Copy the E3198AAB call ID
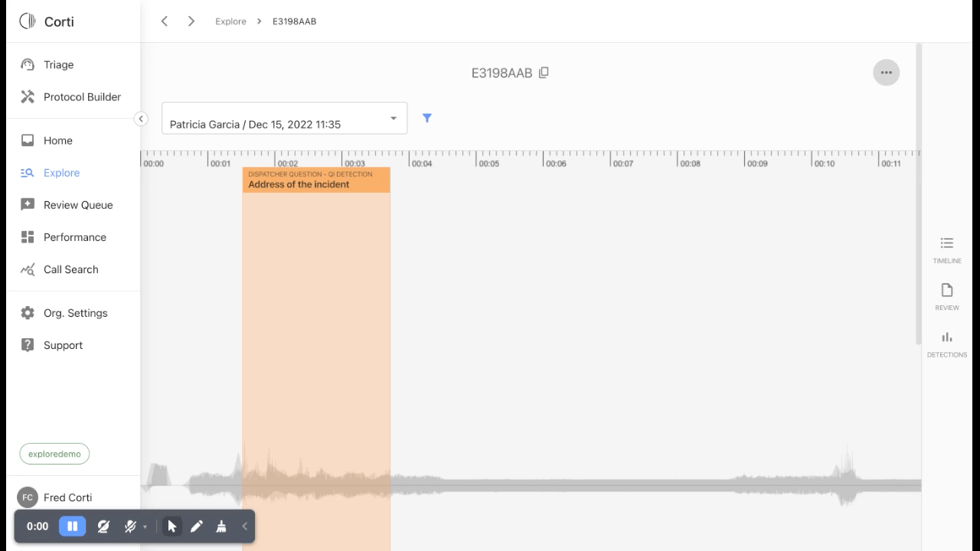The image size is (980, 551). click(x=544, y=73)
